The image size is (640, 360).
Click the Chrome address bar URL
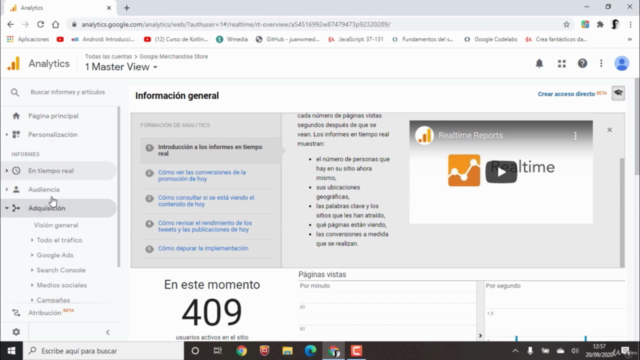pos(236,24)
